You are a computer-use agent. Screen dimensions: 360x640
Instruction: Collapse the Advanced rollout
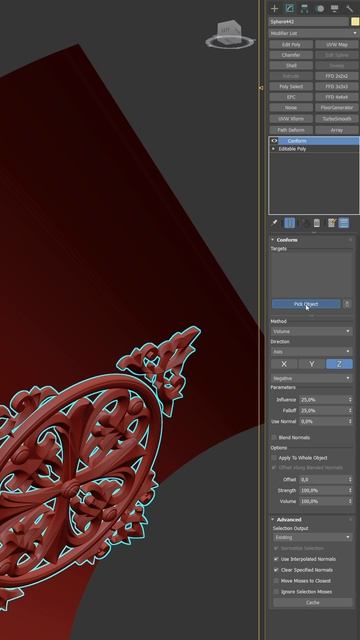pyautogui.click(x=273, y=520)
